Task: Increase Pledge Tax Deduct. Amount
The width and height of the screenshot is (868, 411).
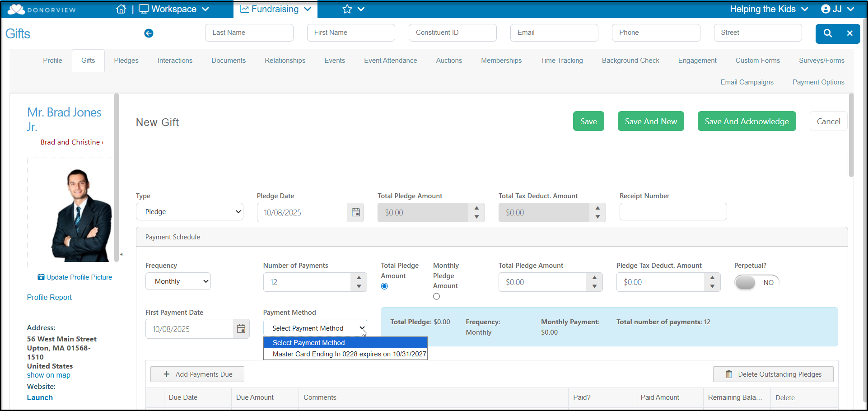Action: pos(712,277)
